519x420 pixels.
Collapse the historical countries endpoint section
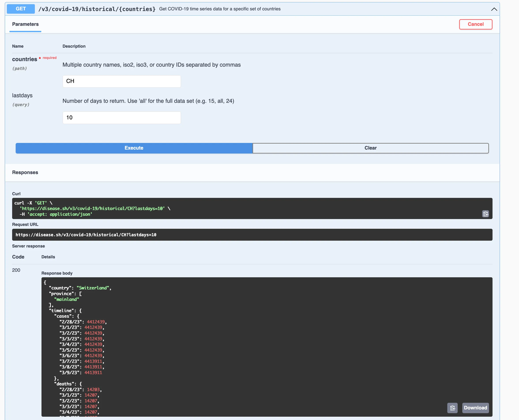(x=494, y=9)
